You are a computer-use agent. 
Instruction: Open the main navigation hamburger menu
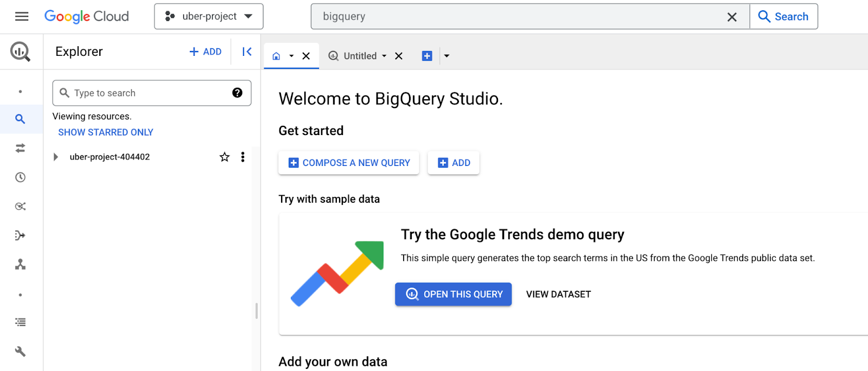coord(22,16)
